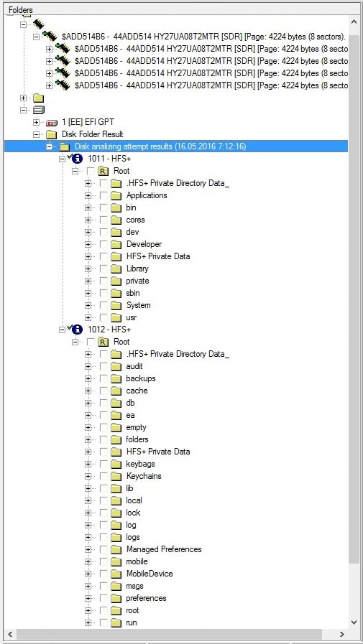Click the msgs folder icon

[116, 586]
